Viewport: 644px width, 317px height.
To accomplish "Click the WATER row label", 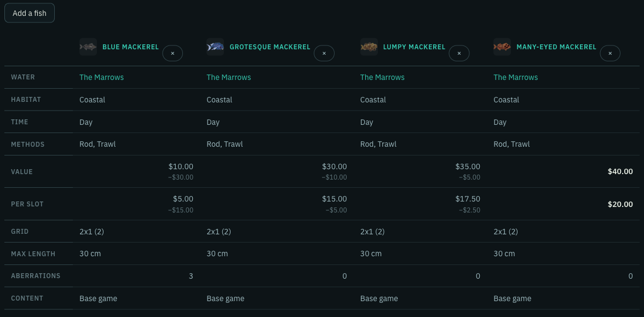I will click(23, 77).
